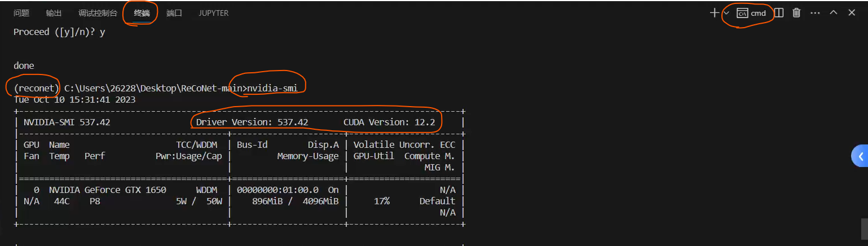868x246 pixels.
Task: Click the GPU-Util column header
Action: 374,156
